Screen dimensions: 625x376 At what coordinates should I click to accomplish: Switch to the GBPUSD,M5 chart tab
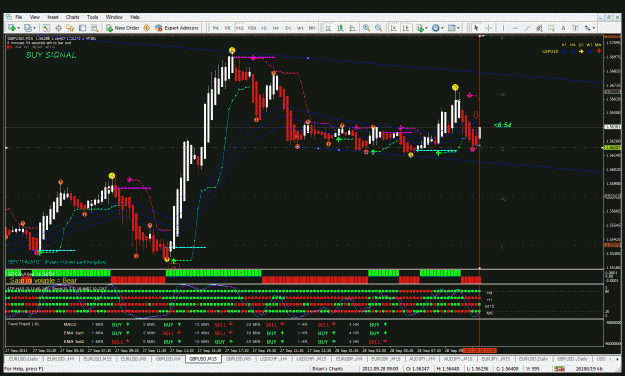pos(238,359)
